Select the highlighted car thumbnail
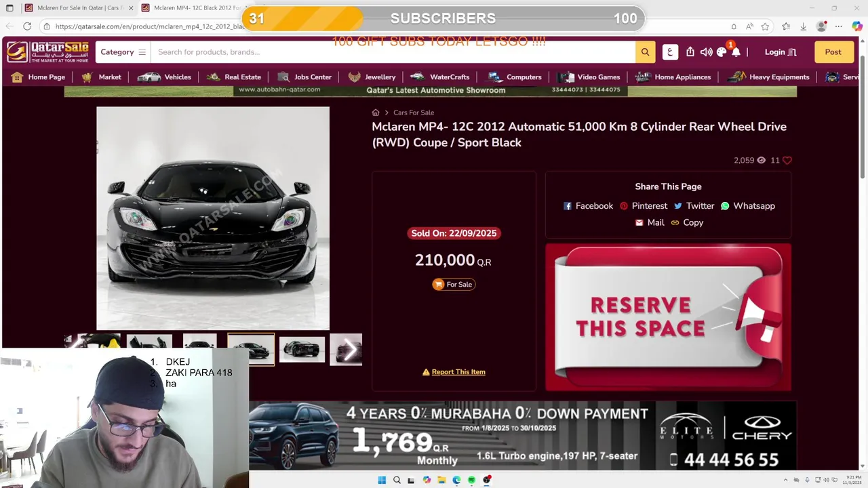The height and width of the screenshot is (488, 868). [x=251, y=350]
